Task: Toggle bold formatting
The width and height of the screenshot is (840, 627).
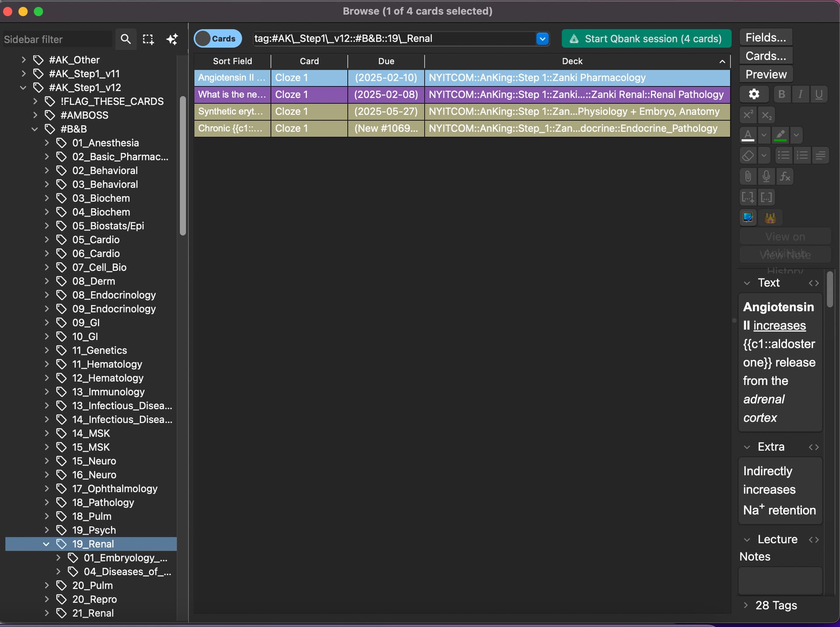Action: click(782, 94)
